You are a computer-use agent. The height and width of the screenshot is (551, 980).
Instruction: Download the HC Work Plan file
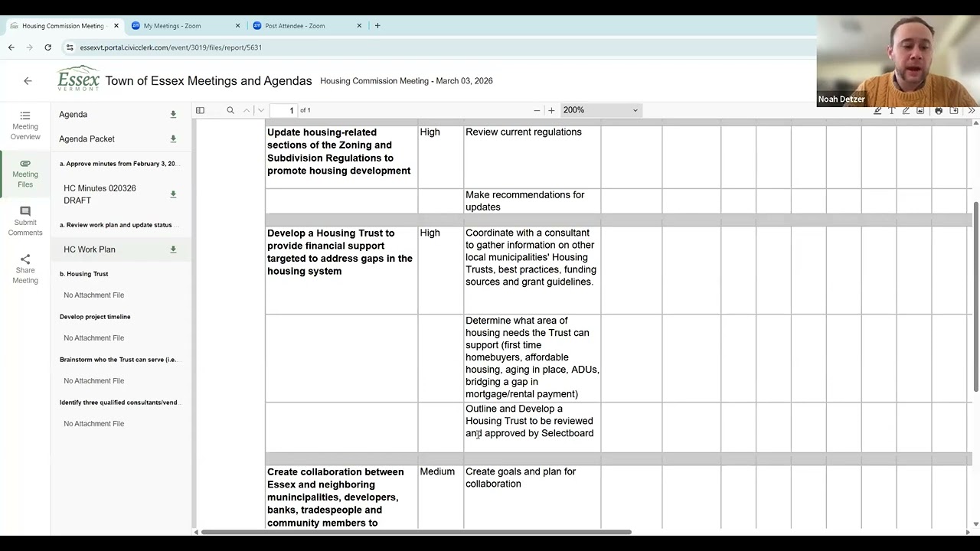coord(173,249)
